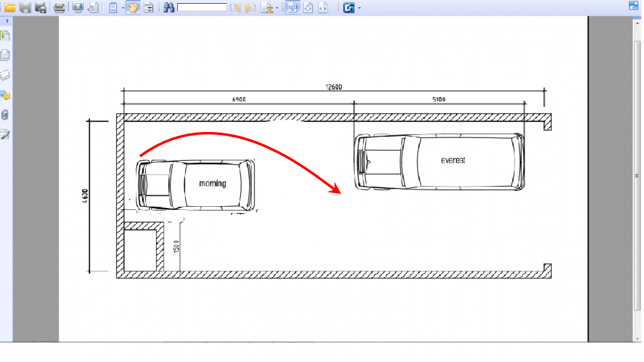
Task: Open dropdown next to swirl logo
Action: click(359, 8)
